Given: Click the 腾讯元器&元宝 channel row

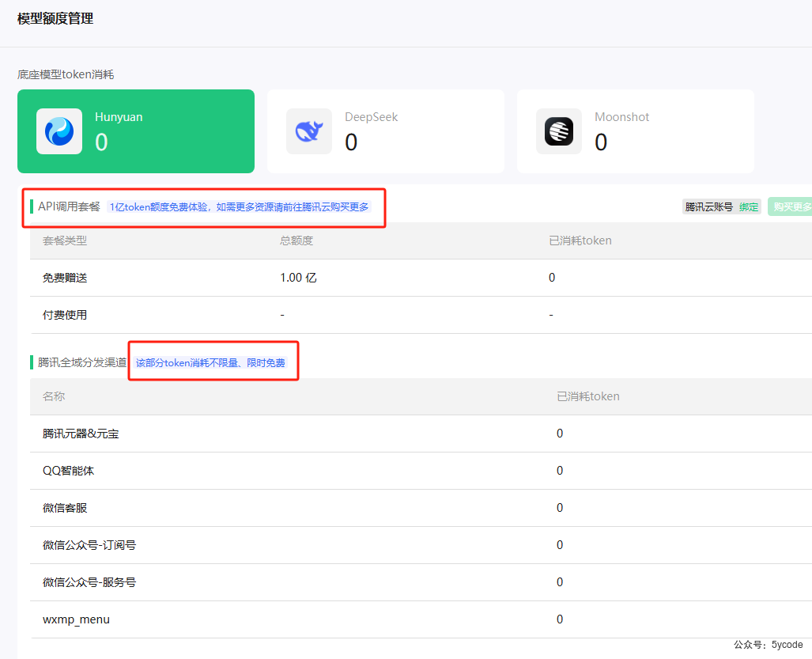Looking at the screenshot, I should click(421, 434).
